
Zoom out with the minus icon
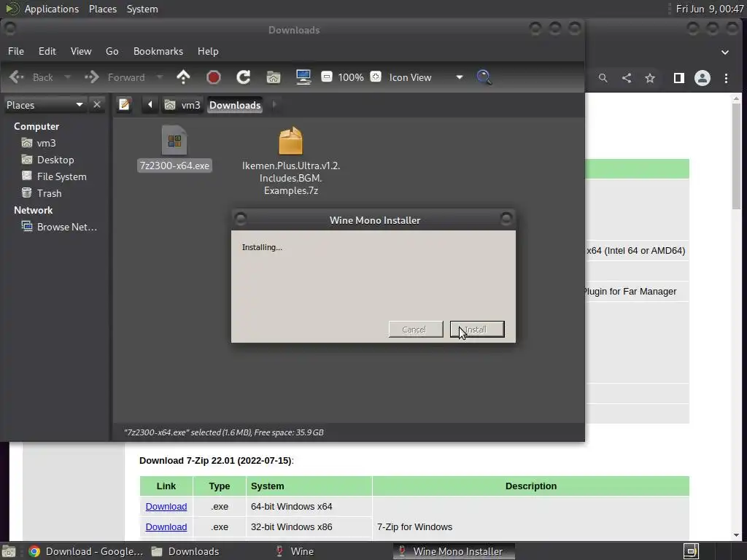[326, 77]
